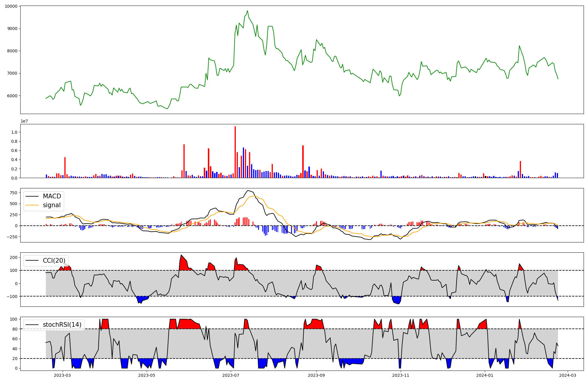Click the signal legend entry

point(51,205)
